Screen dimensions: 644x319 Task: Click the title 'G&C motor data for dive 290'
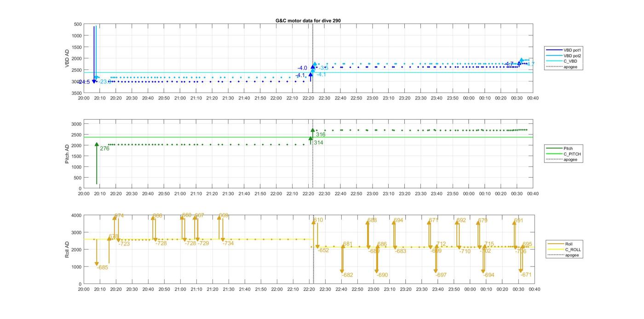tap(308, 20)
